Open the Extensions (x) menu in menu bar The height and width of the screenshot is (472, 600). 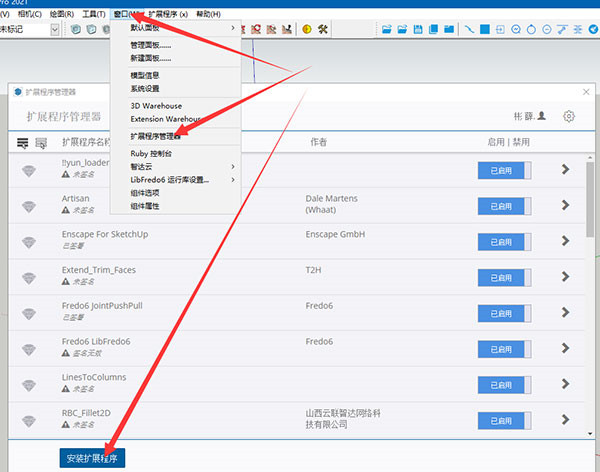pyautogui.click(x=168, y=14)
